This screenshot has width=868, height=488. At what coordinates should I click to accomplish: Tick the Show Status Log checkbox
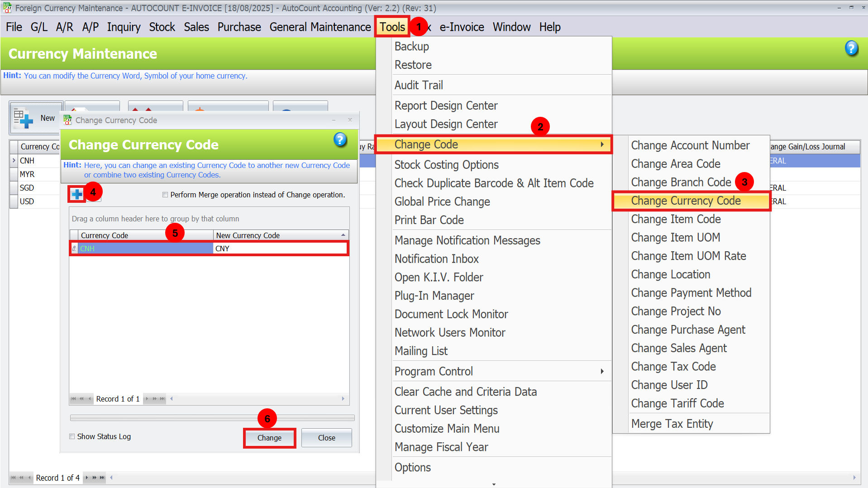[x=72, y=436]
